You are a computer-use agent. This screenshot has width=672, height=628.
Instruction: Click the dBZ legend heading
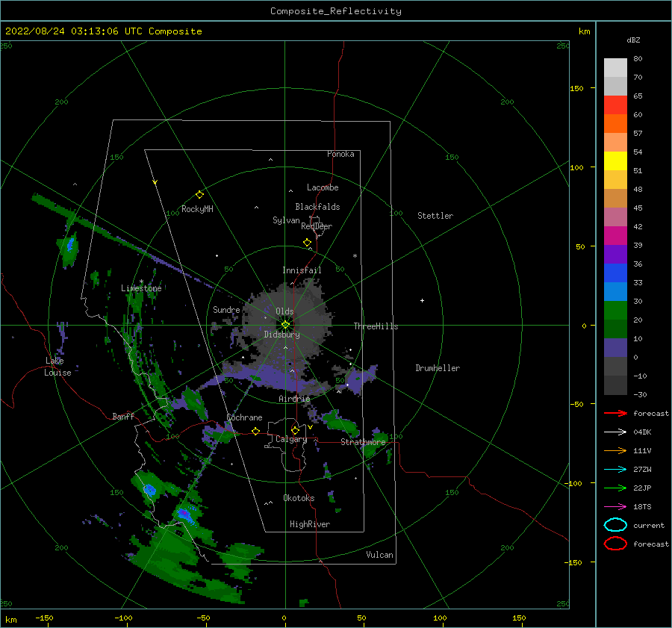[633, 40]
